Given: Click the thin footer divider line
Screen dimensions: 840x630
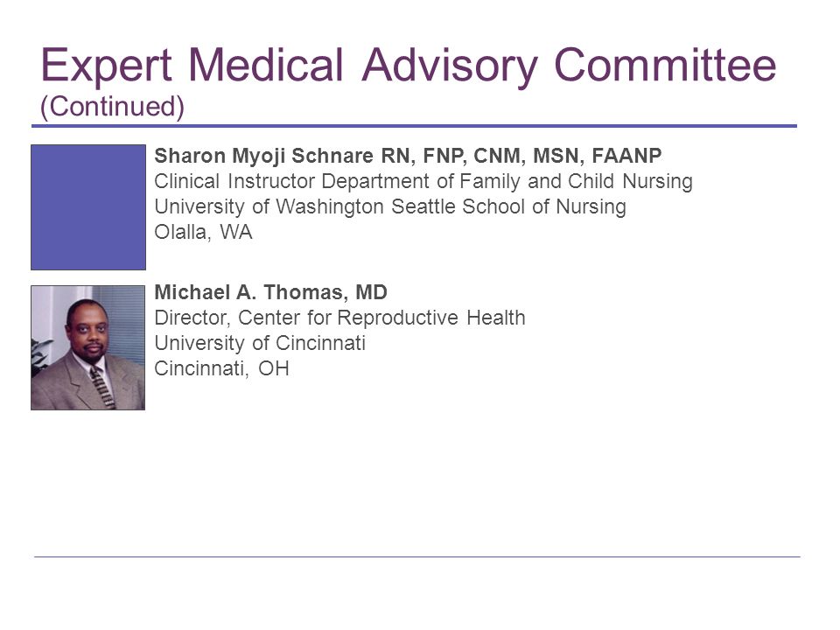Looking at the screenshot, I should pos(416,556).
